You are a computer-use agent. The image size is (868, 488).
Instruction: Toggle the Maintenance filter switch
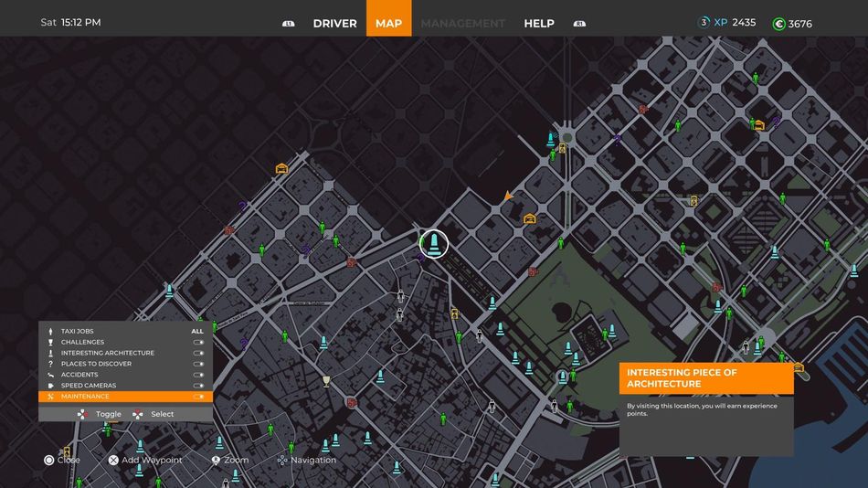tap(198, 397)
